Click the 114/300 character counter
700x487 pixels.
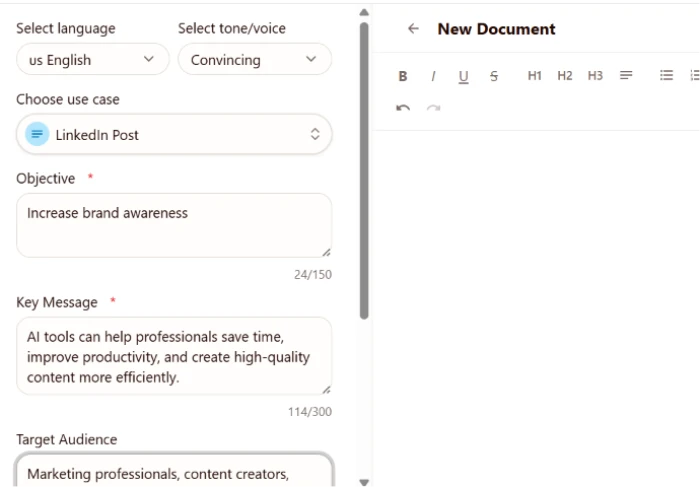pyautogui.click(x=309, y=412)
